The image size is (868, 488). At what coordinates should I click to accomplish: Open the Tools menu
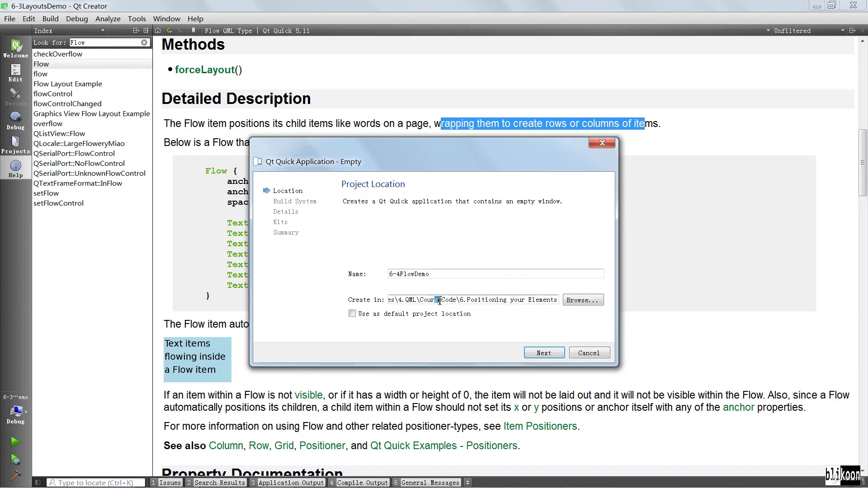[x=137, y=19]
